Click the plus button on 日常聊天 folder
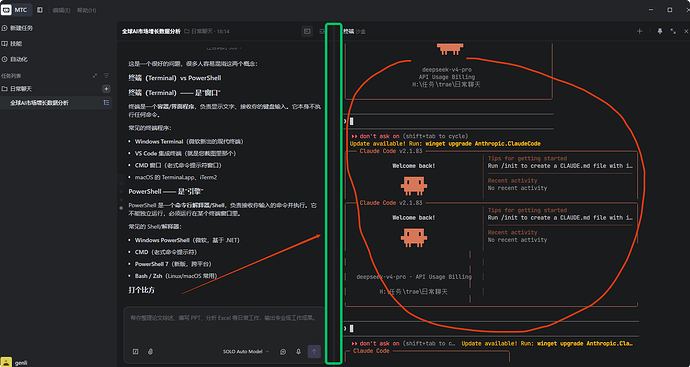The height and width of the screenshot is (367, 690). coord(106,89)
